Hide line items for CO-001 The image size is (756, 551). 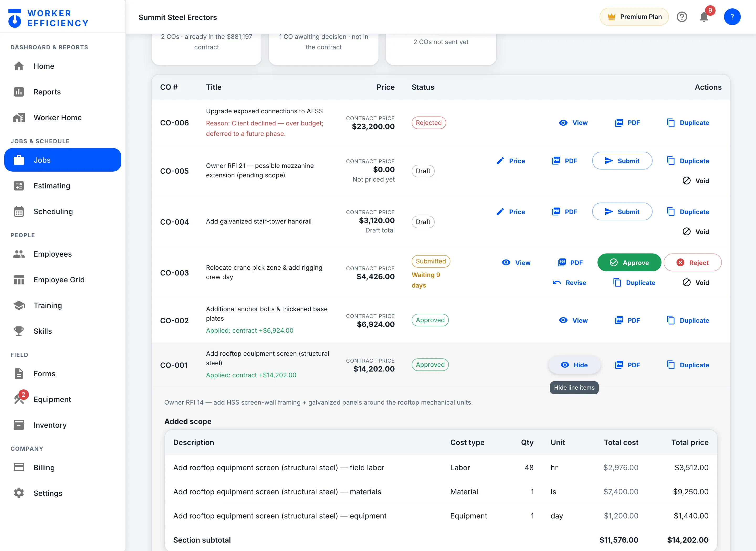[x=574, y=365]
